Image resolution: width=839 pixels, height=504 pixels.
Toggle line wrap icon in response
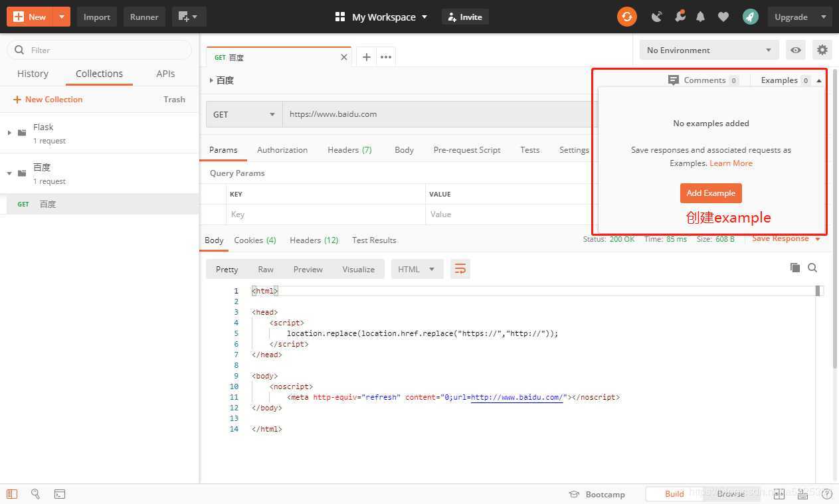460,269
